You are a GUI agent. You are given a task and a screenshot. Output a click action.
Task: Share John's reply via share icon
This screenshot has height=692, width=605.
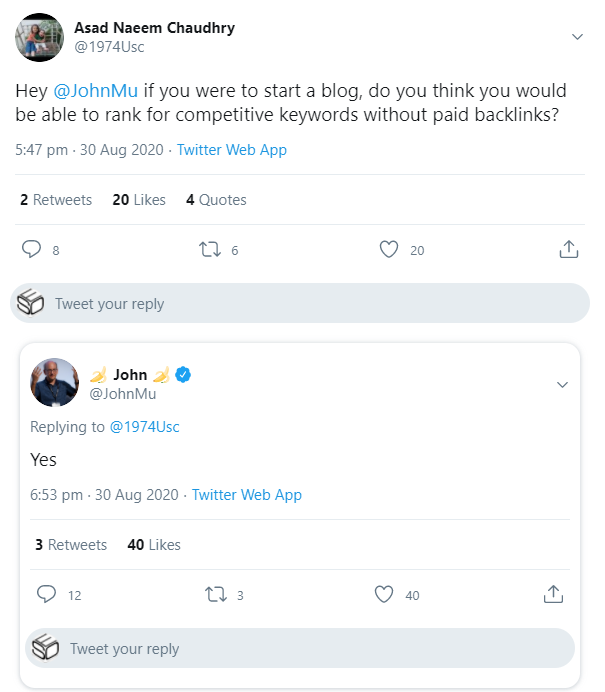click(x=553, y=594)
